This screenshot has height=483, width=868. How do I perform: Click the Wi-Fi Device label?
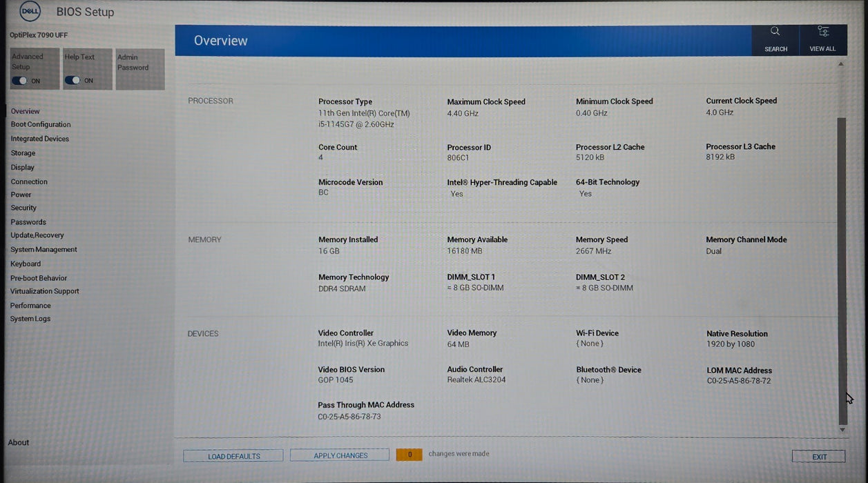(597, 333)
